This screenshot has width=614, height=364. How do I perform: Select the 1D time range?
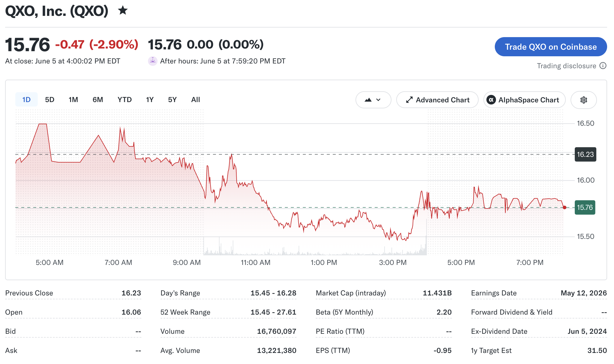26,100
